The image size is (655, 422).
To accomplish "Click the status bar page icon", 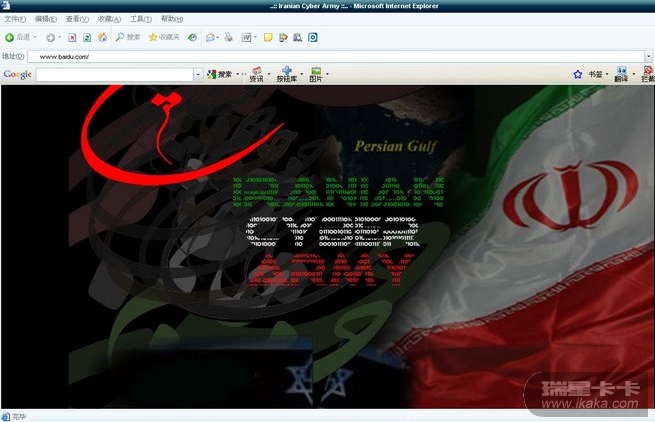I will [x=6, y=416].
